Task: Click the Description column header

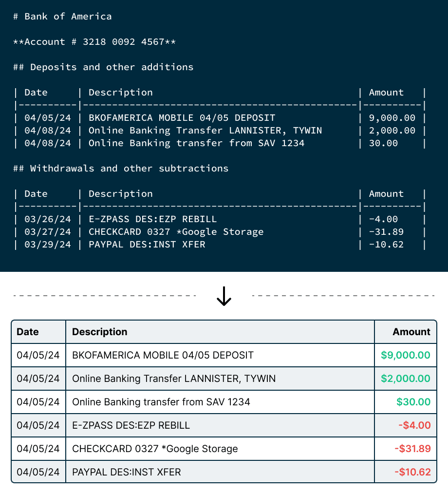Action: (x=99, y=332)
